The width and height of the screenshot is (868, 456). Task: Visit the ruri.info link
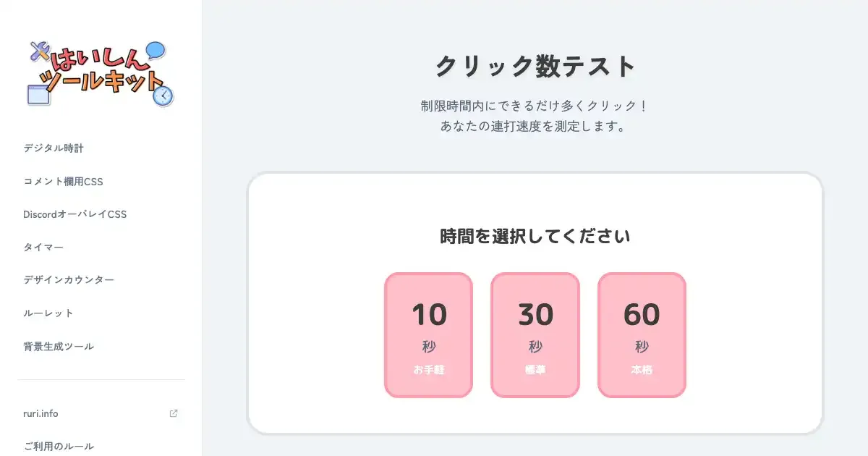tap(41, 413)
